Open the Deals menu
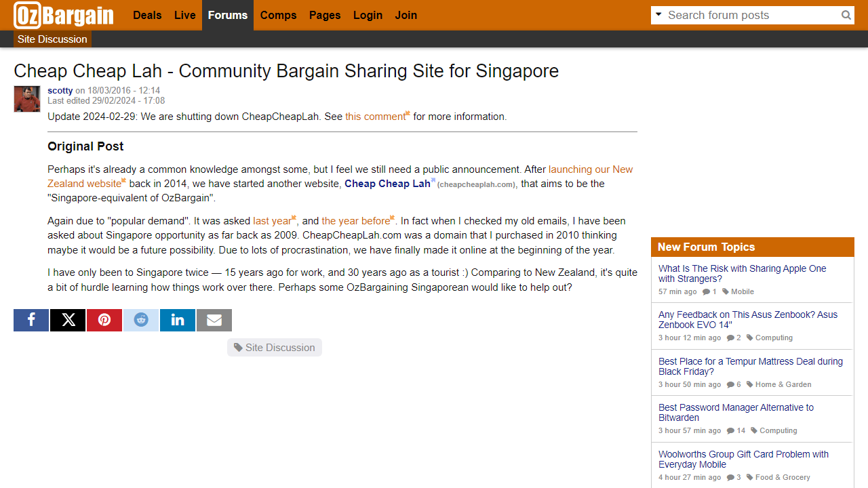 (147, 15)
